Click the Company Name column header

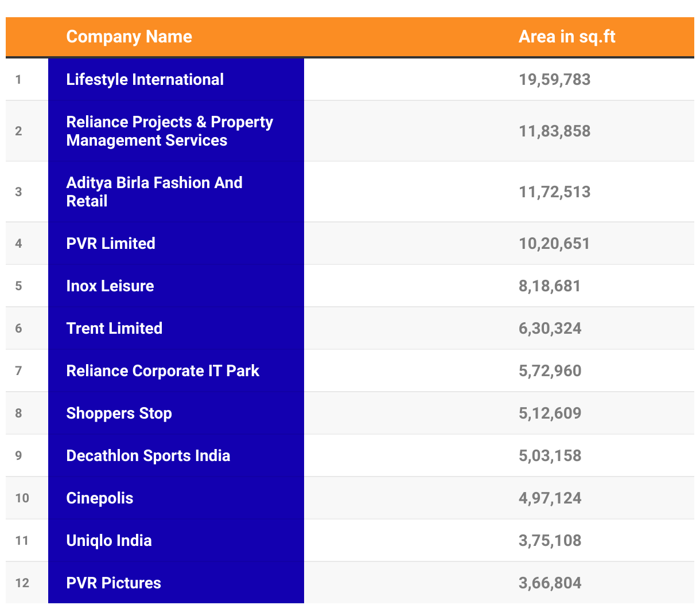coord(129,37)
